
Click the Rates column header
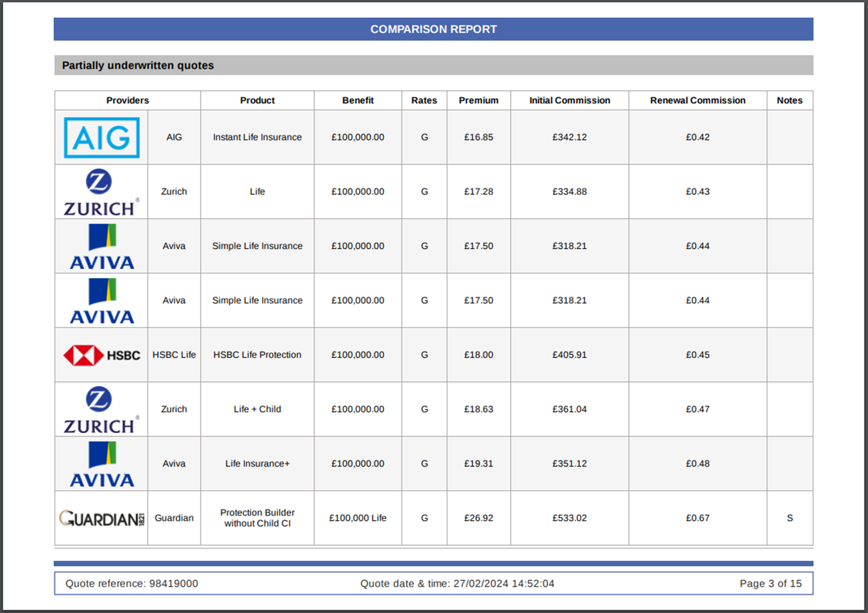click(x=424, y=101)
